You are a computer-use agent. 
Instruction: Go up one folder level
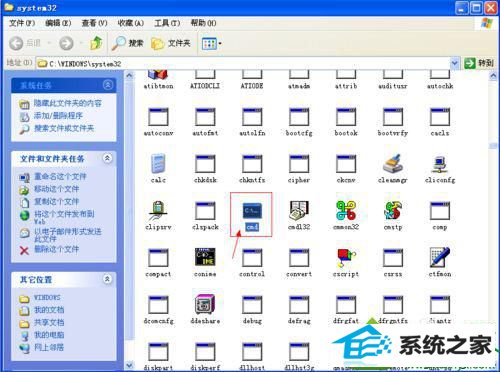pos(96,43)
